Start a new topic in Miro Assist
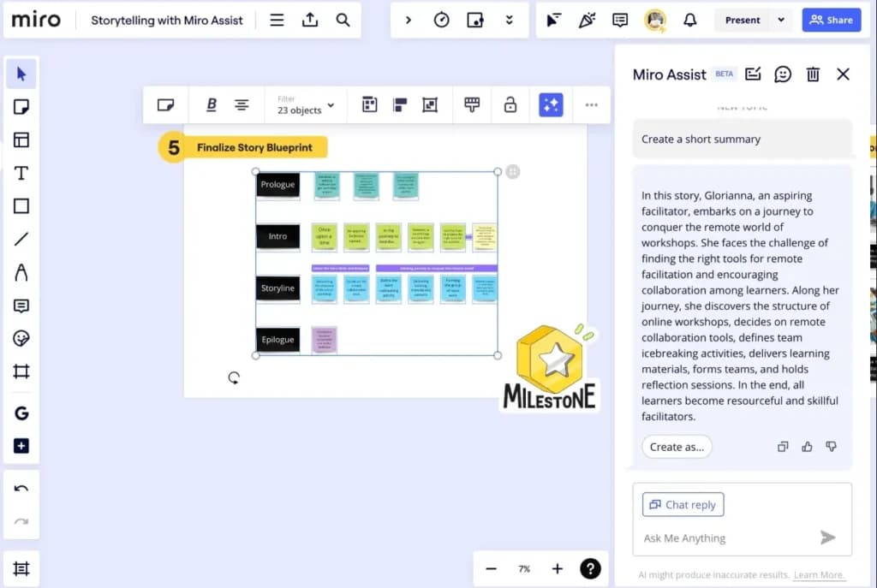 (x=753, y=74)
